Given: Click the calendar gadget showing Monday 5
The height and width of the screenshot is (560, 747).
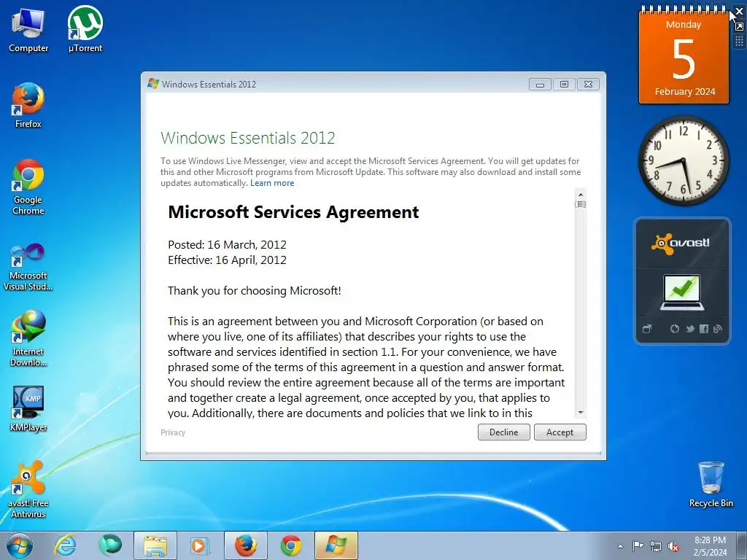Looking at the screenshot, I should click(684, 56).
